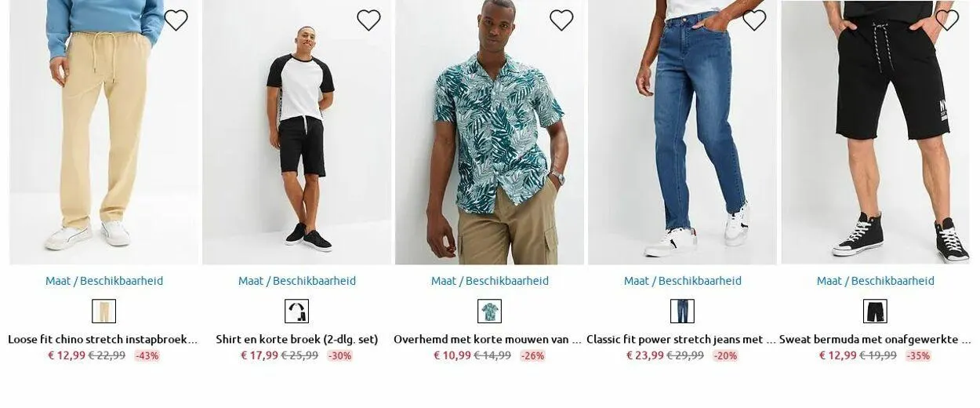Heart the palm-print short-sleeve shirt
The image size is (980, 408).
561,20
